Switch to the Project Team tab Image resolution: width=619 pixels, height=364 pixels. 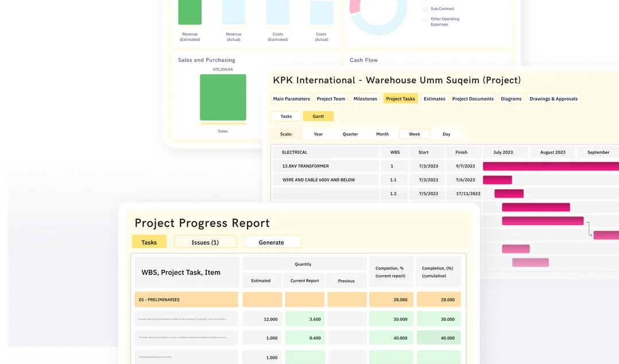coord(331,99)
